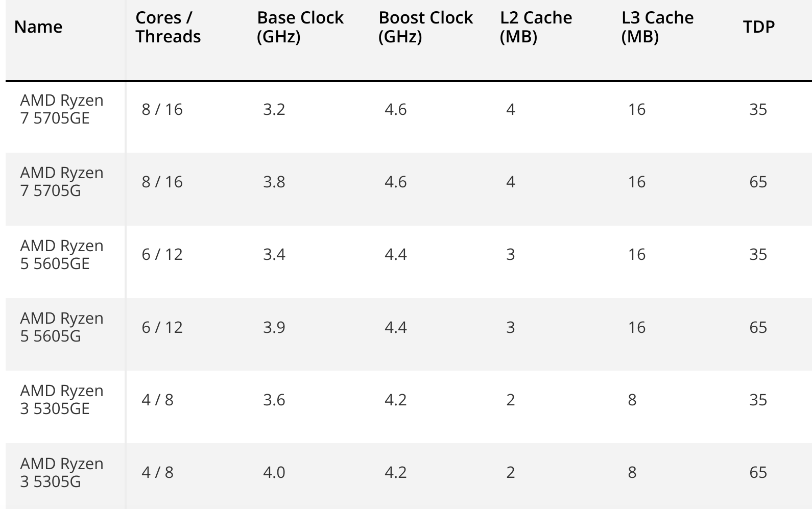Click the 3.2 base clock value
The width and height of the screenshot is (812, 509).
pyautogui.click(x=274, y=109)
